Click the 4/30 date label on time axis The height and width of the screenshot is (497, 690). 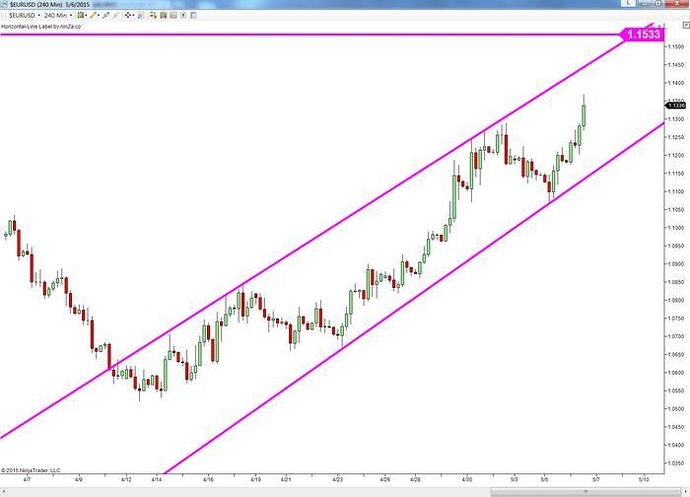click(x=467, y=479)
